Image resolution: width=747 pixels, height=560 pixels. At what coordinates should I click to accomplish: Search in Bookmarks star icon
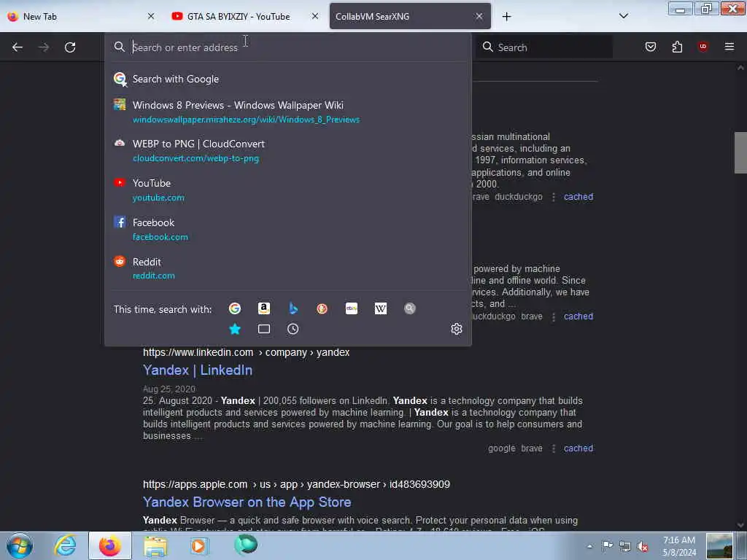pos(235,329)
